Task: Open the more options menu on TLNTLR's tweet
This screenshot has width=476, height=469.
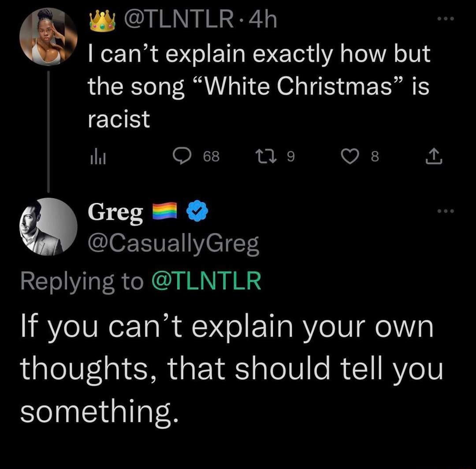Action: coord(446,18)
